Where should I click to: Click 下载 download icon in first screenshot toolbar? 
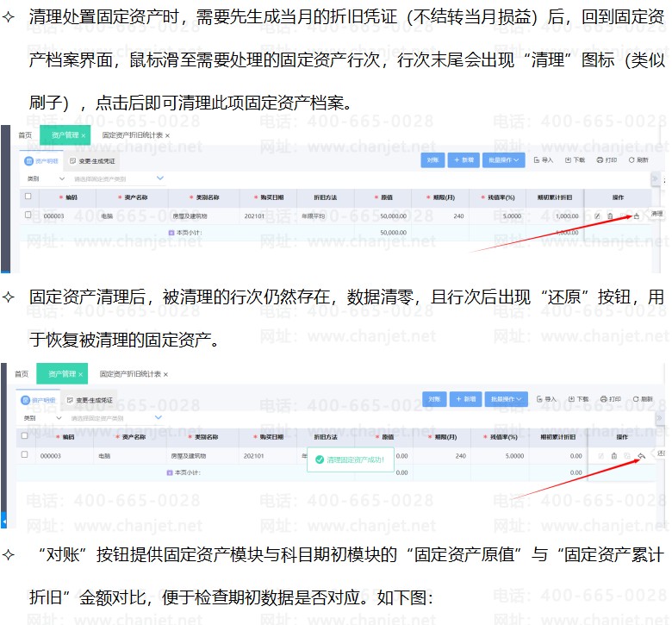(x=568, y=160)
